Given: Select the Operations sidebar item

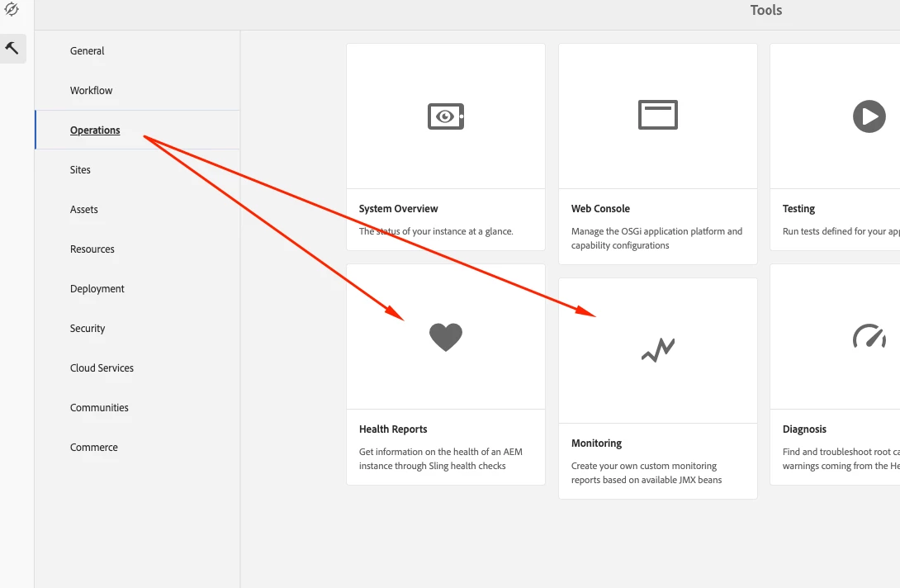Looking at the screenshot, I should click(138, 130).
